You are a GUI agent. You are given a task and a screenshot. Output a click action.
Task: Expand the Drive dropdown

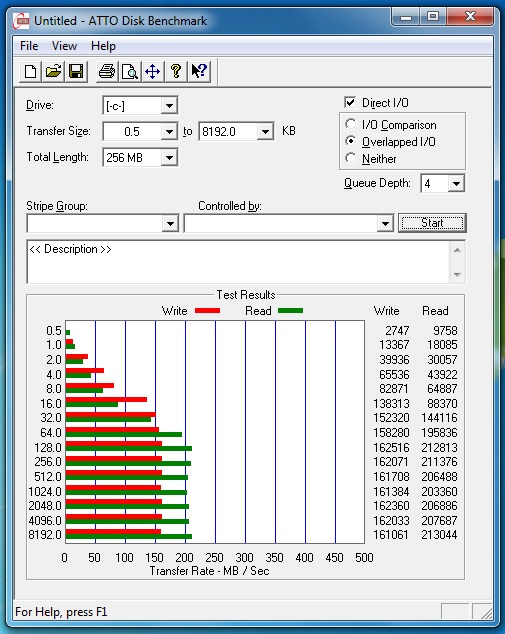pyautogui.click(x=169, y=106)
